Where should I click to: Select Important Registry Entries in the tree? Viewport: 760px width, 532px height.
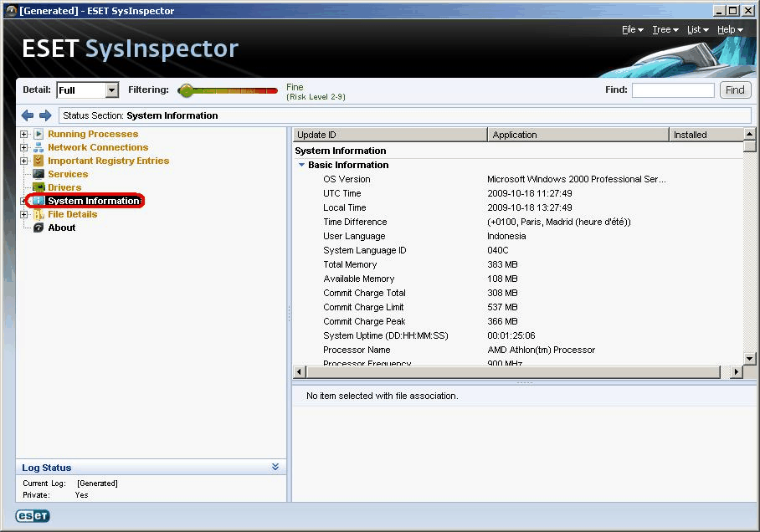(109, 161)
